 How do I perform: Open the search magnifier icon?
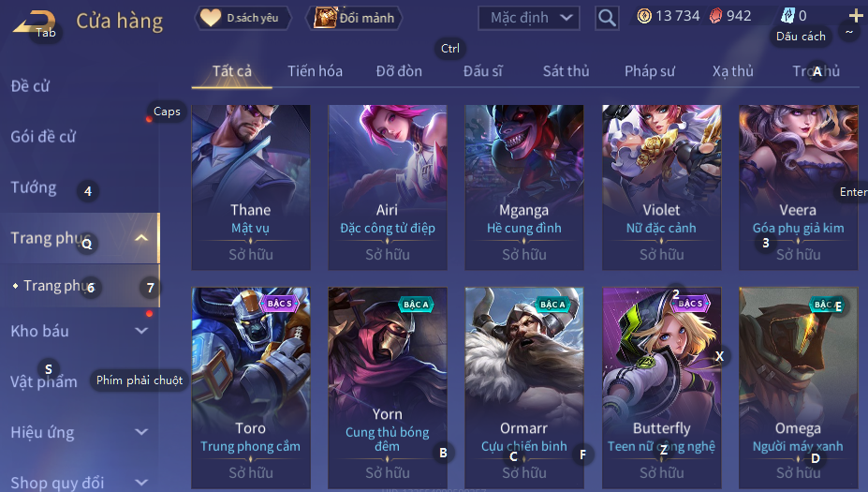coord(607,19)
